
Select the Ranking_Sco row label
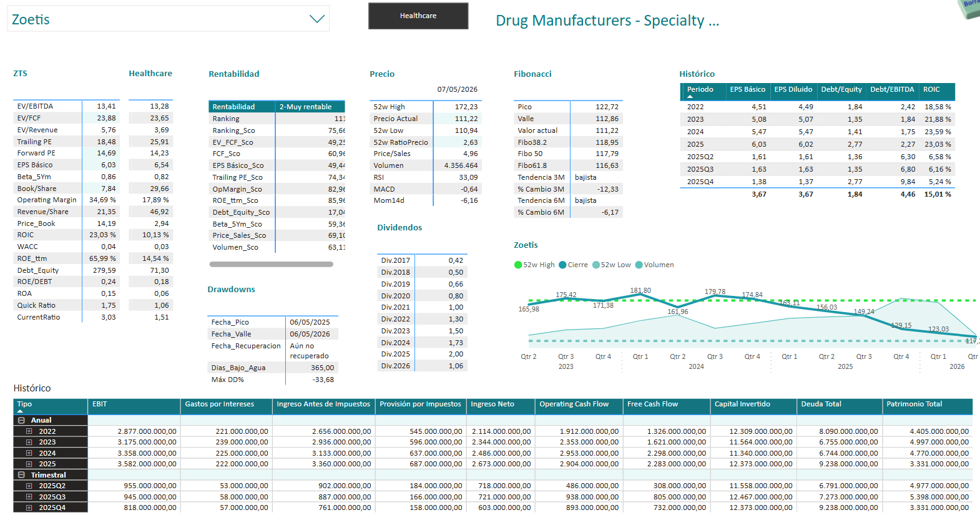233,130
